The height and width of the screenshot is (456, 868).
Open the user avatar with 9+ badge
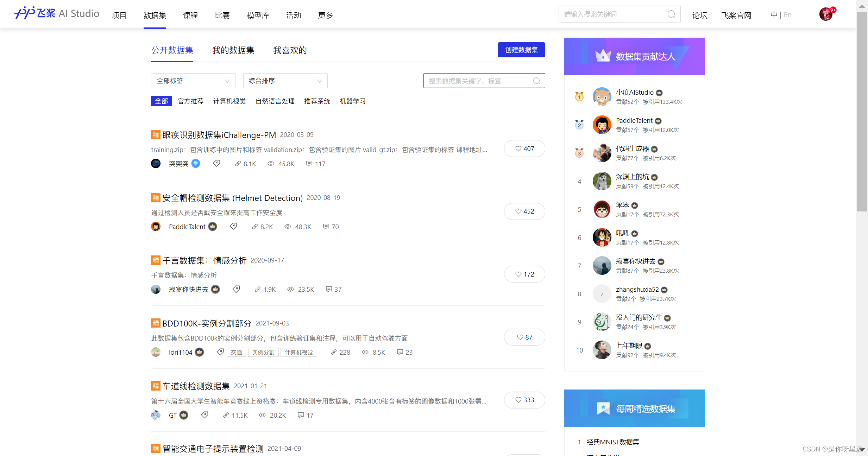[x=826, y=14]
